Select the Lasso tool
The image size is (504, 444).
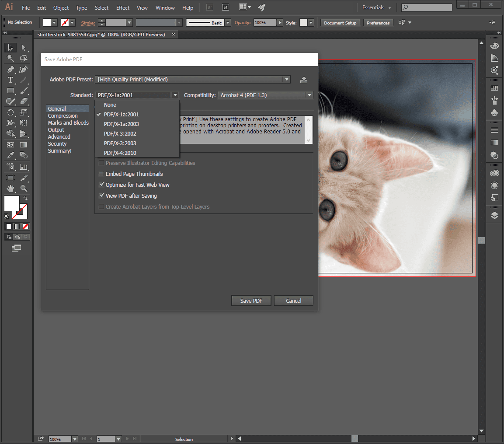pyautogui.click(x=24, y=58)
